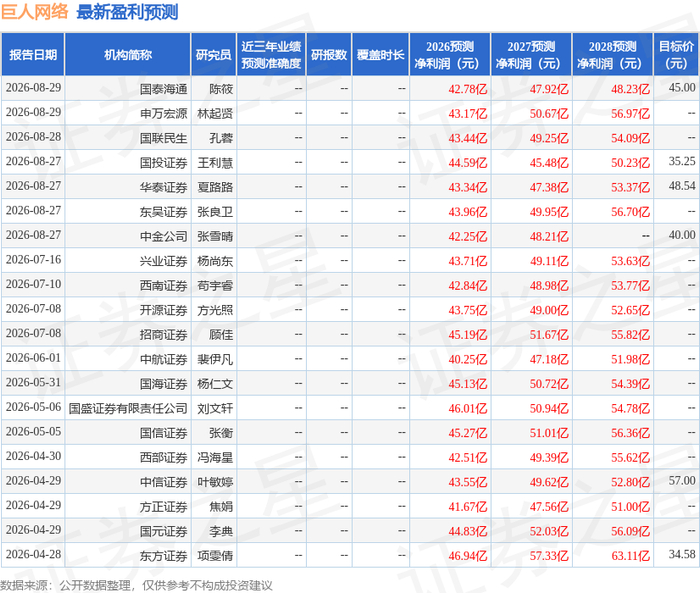The height and width of the screenshot is (593, 700).
Task: Click the date 2026-07-16
Action: pyautogui.click(x=33, y=259)
